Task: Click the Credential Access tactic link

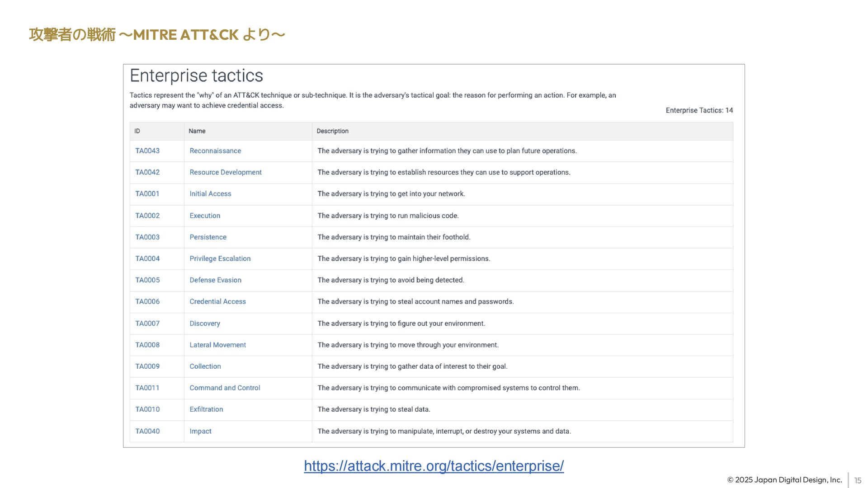Action: (217, 301)
